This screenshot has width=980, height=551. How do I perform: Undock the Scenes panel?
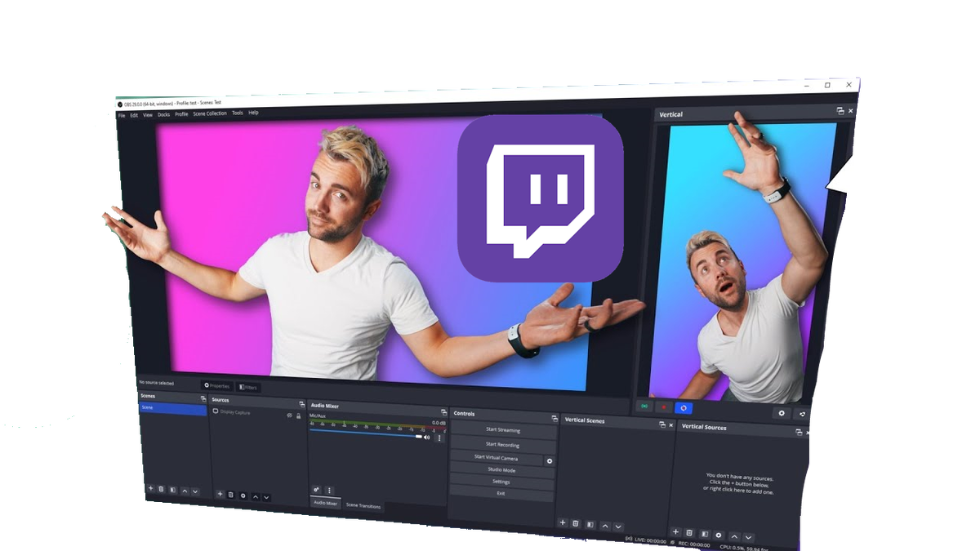203,398
